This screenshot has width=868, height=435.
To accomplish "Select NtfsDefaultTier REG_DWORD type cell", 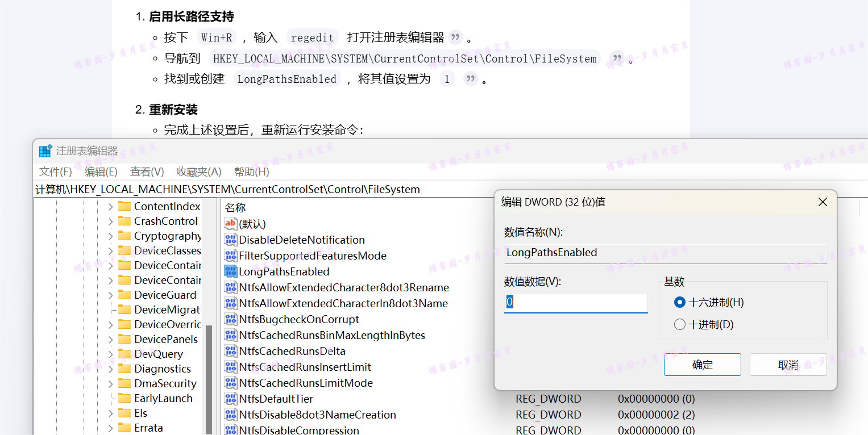I will pyautogui.click(x=549, y=399).
